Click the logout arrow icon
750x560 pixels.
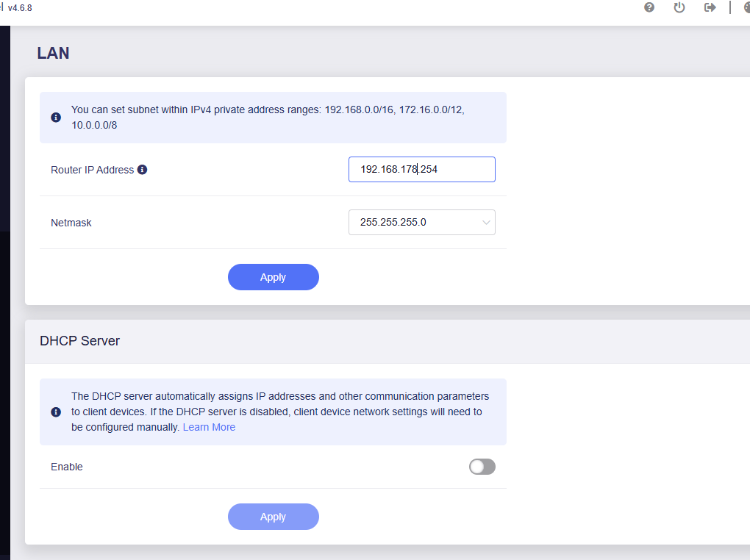(x=710, y=7)
